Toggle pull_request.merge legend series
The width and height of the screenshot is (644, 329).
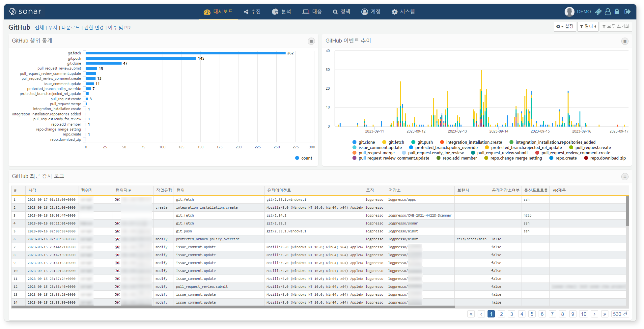coord(374,153)
